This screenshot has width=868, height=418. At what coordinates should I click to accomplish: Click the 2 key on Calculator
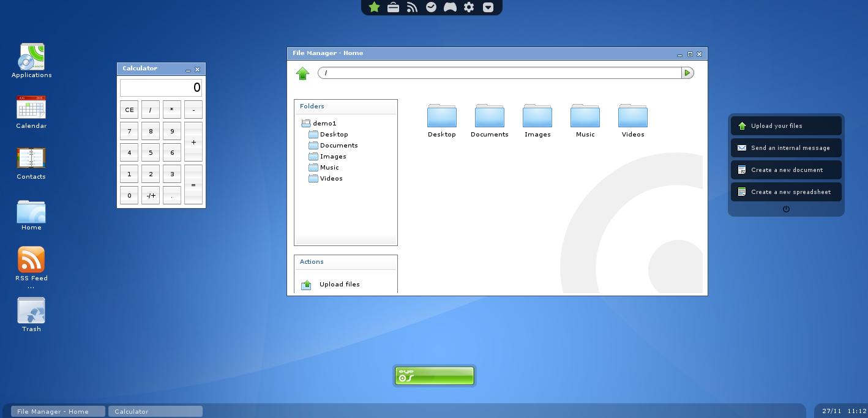(151, 174)
